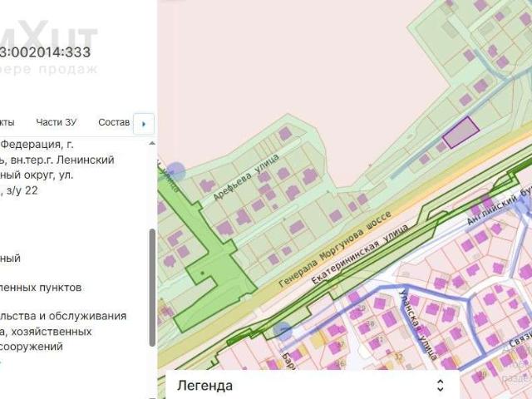532x399 pixels.
Task: Click the Екатерининская улица label
Action: (360, 254)
